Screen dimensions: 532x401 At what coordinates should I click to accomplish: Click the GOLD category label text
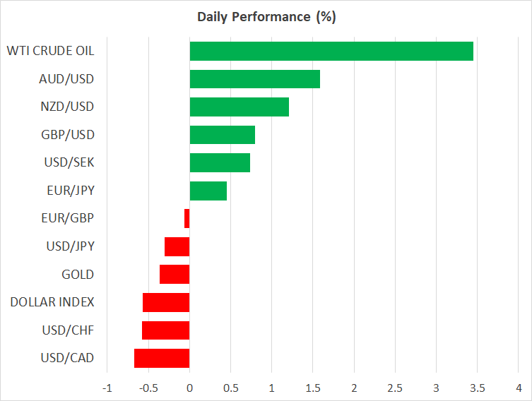click(x=77, y=274)
